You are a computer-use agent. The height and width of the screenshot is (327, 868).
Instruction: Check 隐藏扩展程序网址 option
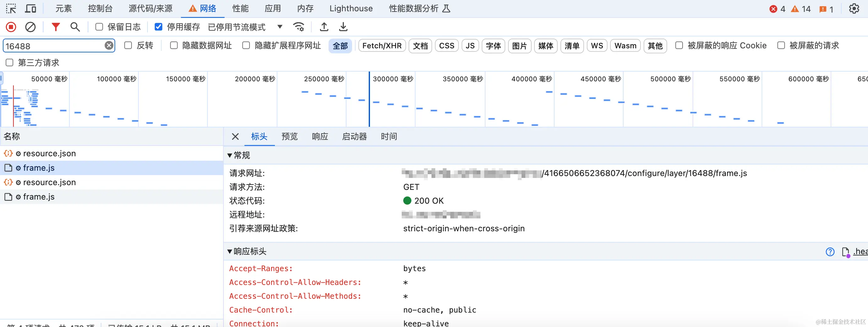click(246, 46)
